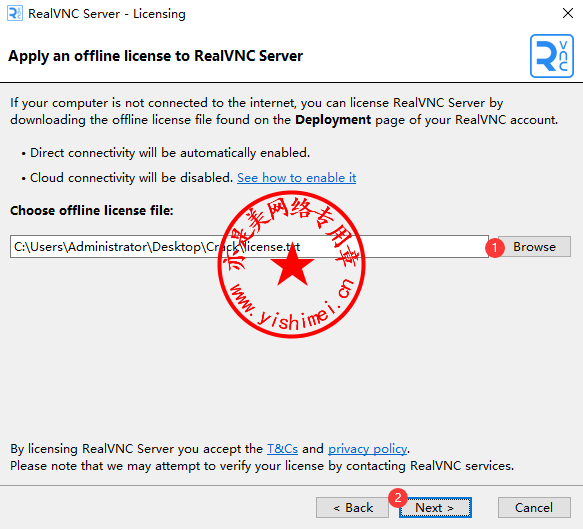The width and height of the screenshot is (583, 529).
Task: Open the 'See how to enable it' link
Action: (296, 178)
